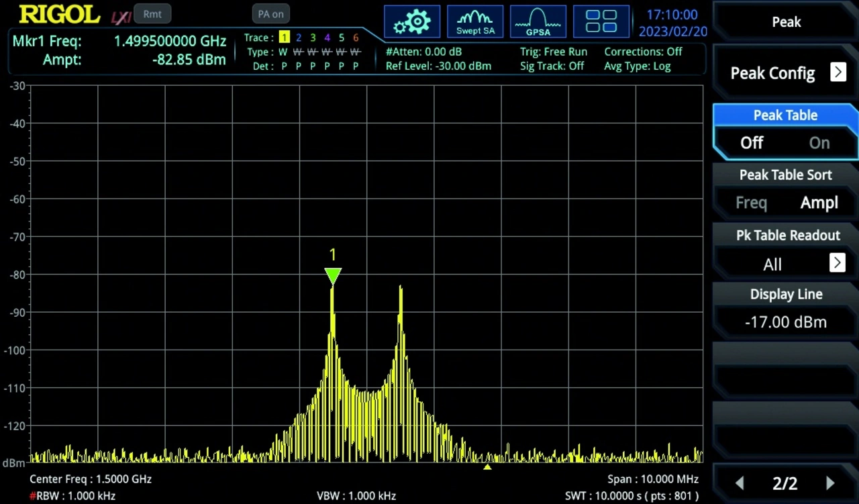The height and width of the screenshot is (504, 859).
Task: Click the GPSA measurement icon
Action: (538, 22)
